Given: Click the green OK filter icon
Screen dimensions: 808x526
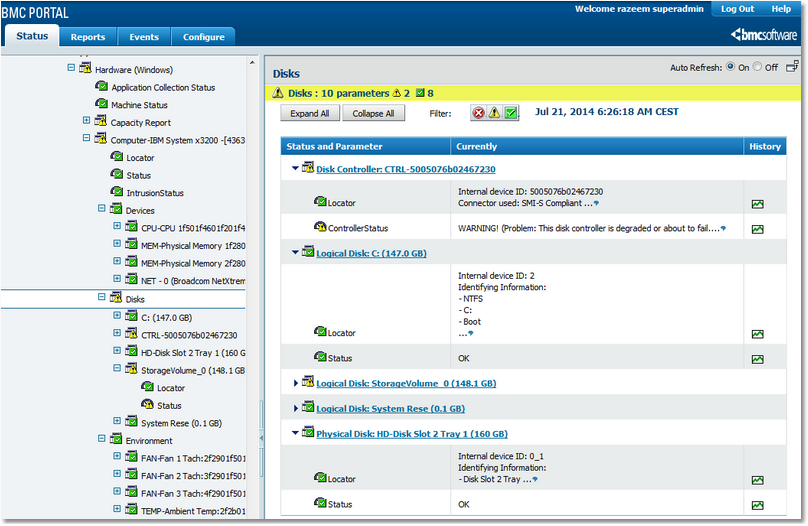Looking at the screenshot, I should (511, 113).
